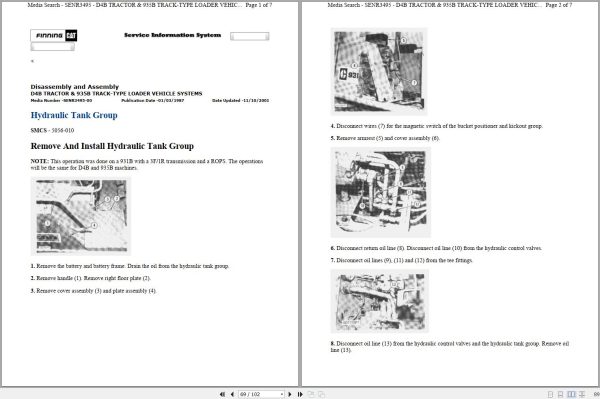Viewport: 600px width, 399px height.
Task: Click the Finning CAT logo
Action: [x=54, y=36]
